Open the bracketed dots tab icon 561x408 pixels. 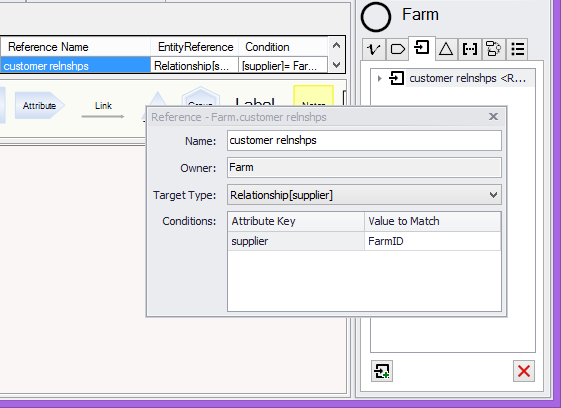click(470, 49)
